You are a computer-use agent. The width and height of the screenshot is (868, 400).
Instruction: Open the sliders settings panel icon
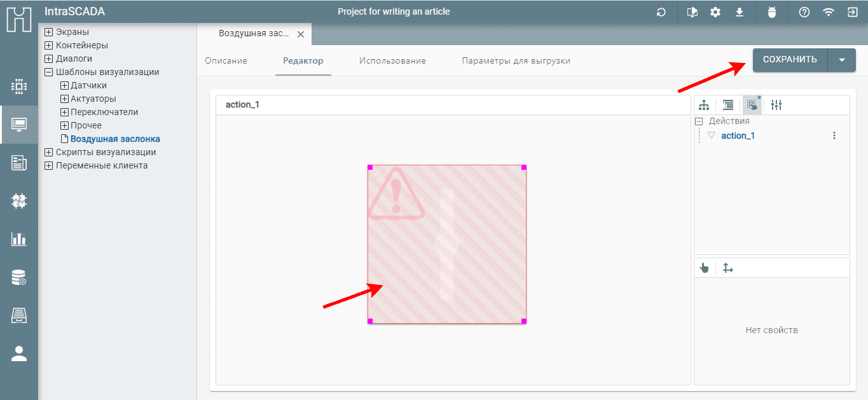point(776,106)
